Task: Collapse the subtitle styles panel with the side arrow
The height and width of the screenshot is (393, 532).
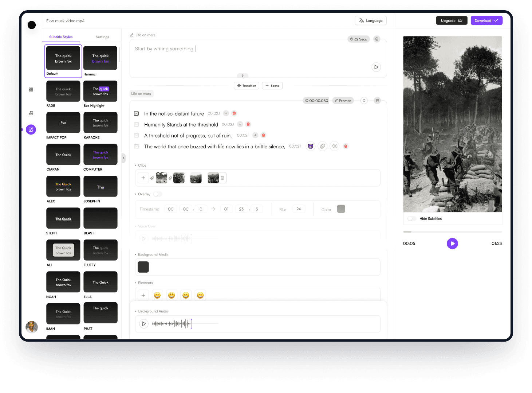Action: coord(123,158)
